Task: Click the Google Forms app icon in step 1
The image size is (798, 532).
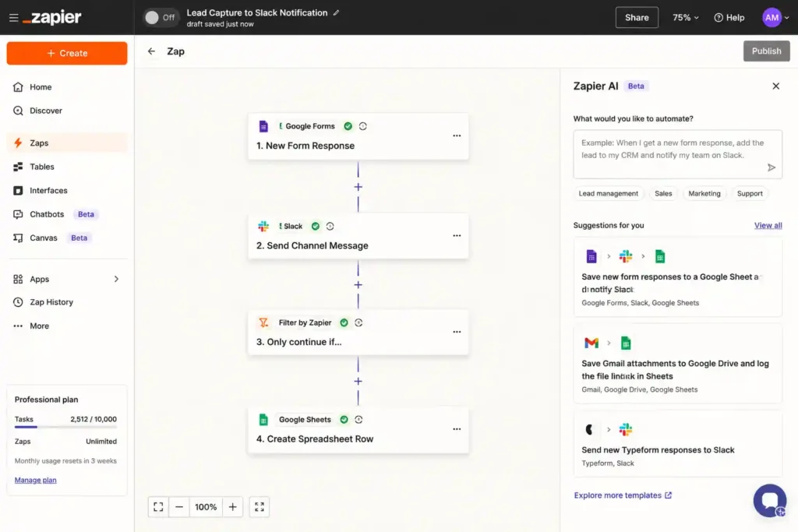Action: click(x=263, y=126)
